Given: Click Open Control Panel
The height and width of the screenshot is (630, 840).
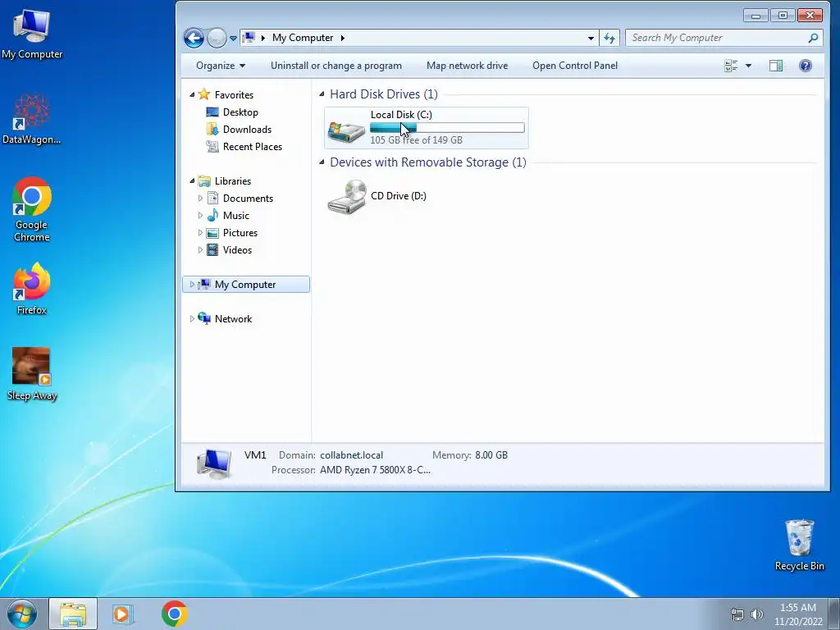Looking at the screenshot, I should pos(575,66).
